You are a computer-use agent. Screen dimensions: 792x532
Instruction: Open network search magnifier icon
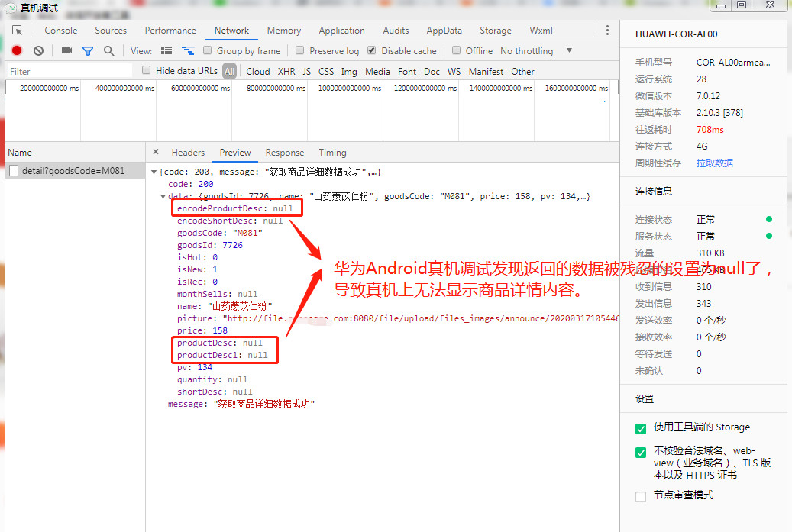click(108, 50)
